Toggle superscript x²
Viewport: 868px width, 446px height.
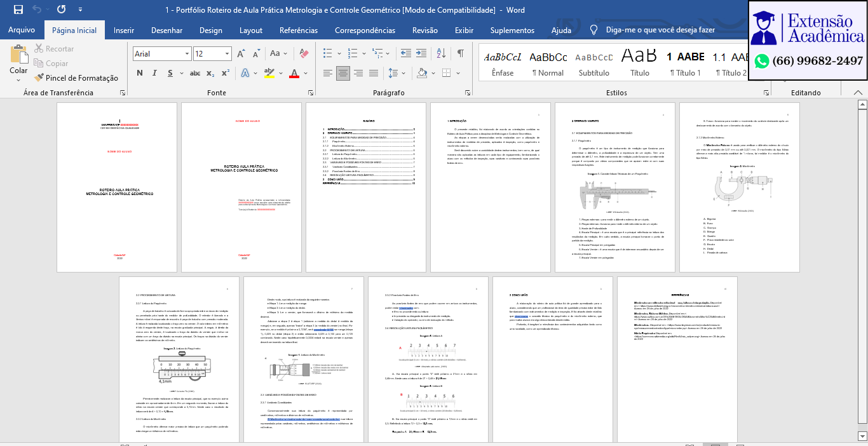click(226, 73)
